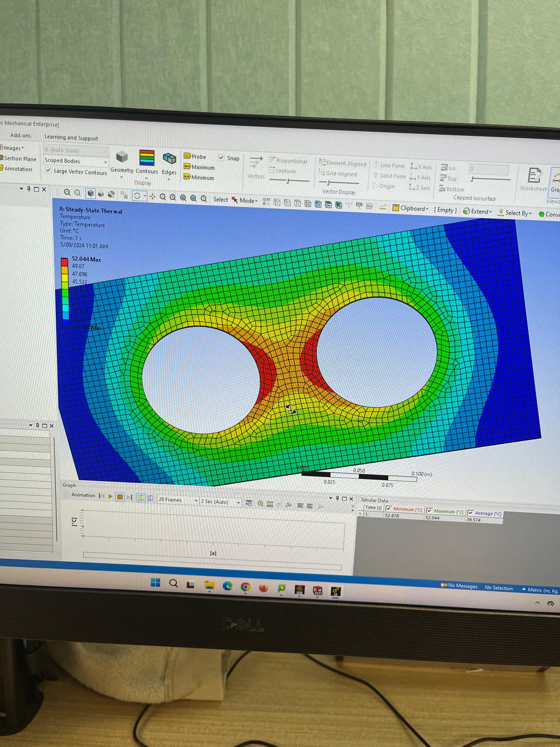Open Windows taskbar Search
This screenshot has width=560, height=747.
pyautogui.click(x=174, y=583)
